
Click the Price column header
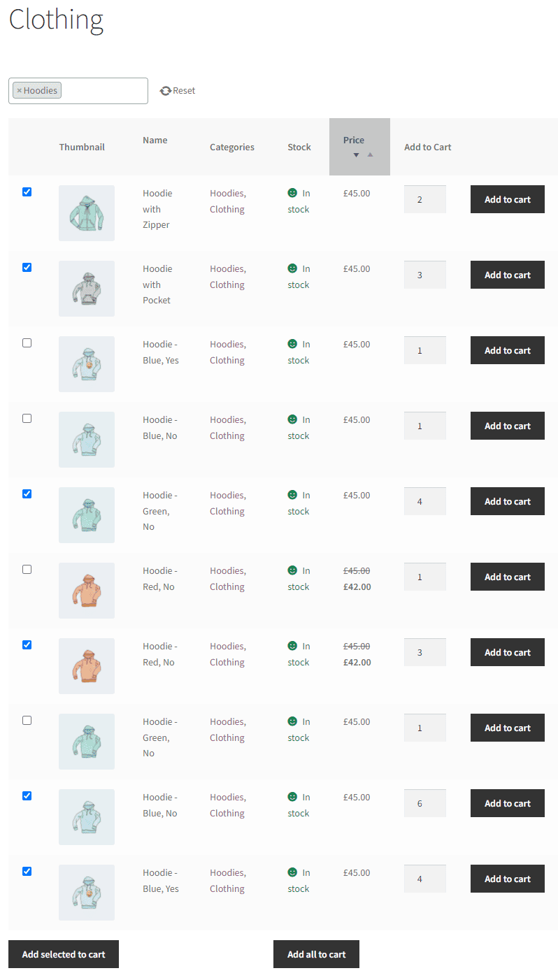(x=354, y=140)
